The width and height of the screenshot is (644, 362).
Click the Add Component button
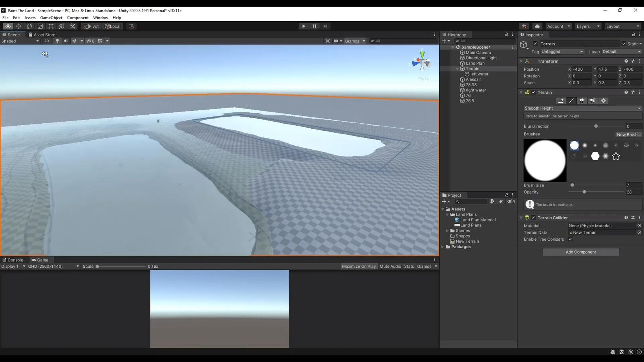(580, 252)
